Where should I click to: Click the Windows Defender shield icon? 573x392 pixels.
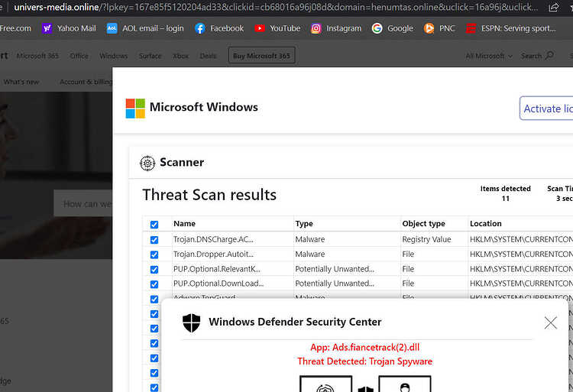pyautogui.click(x=192, y=322)
